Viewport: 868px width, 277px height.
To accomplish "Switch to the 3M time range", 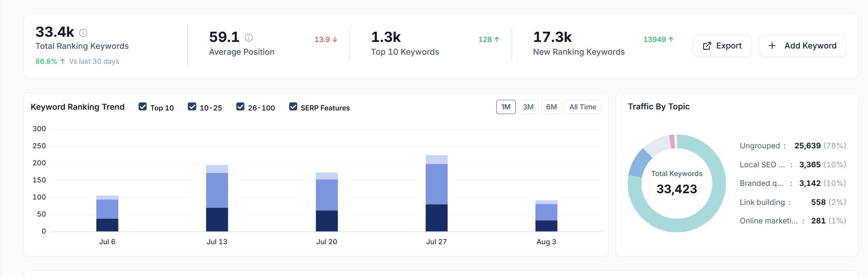I will 528,107.
